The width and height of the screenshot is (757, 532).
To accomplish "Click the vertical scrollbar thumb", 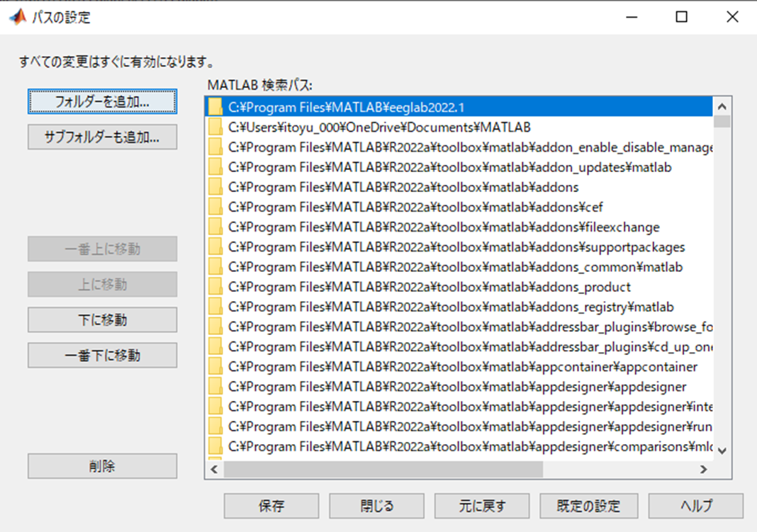I will click(x=722, y=121).
